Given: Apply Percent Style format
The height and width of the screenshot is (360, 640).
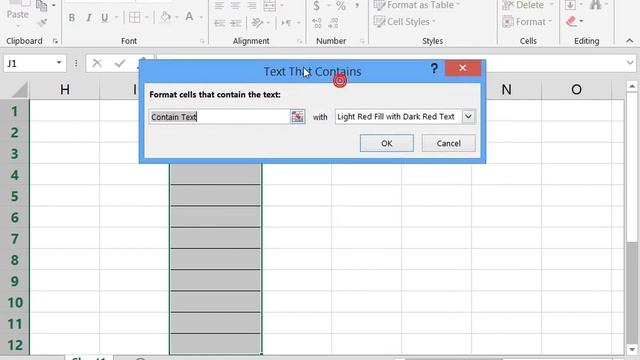Looking at the screenshot, I should tap(341, 6).
